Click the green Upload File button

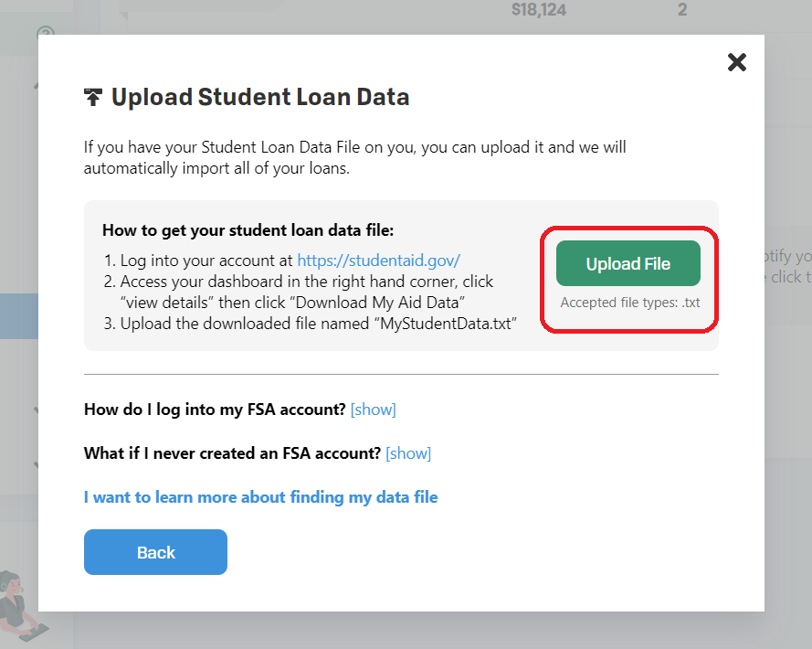628,263
